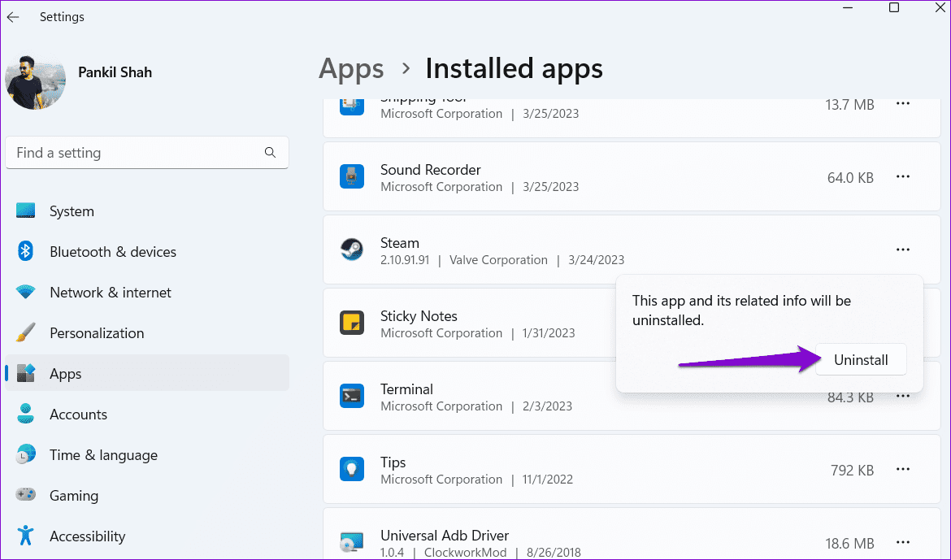This screenshot has width=951, height=560.
Task: Open the Pankil Shah profile picture
Action: (x=35, y=84)
